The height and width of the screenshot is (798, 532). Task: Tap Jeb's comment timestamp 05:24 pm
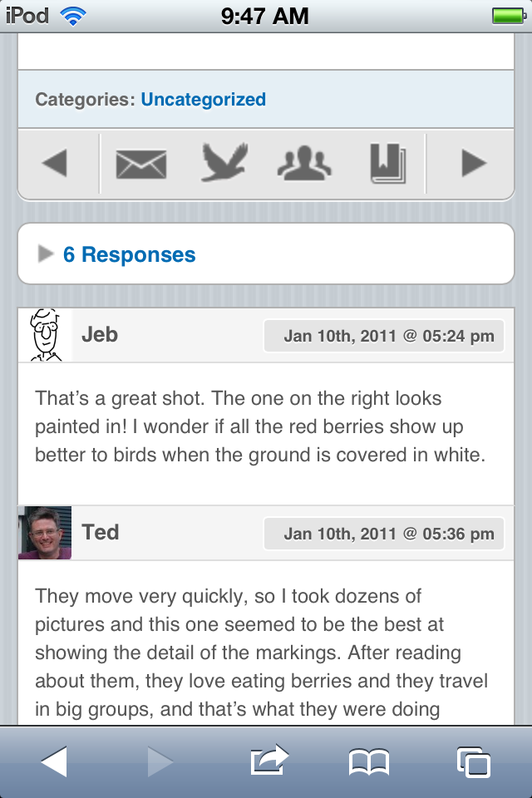pyautogui.click(x=388, y=337)
